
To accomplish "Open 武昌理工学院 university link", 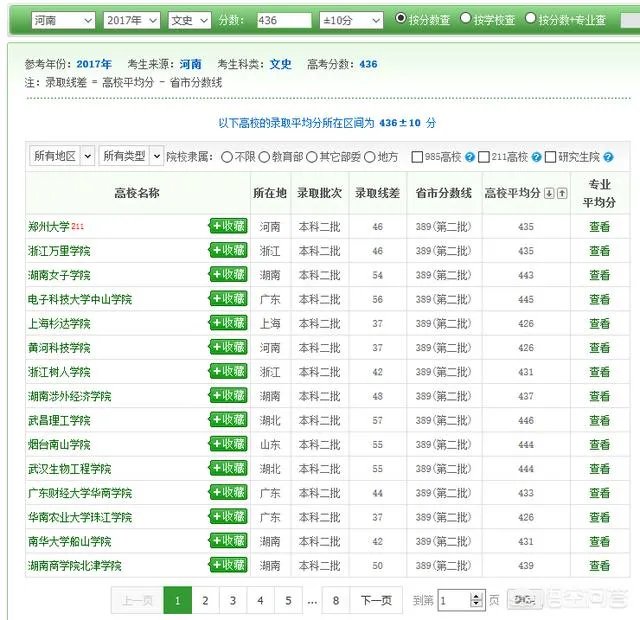I will point(59,420).
